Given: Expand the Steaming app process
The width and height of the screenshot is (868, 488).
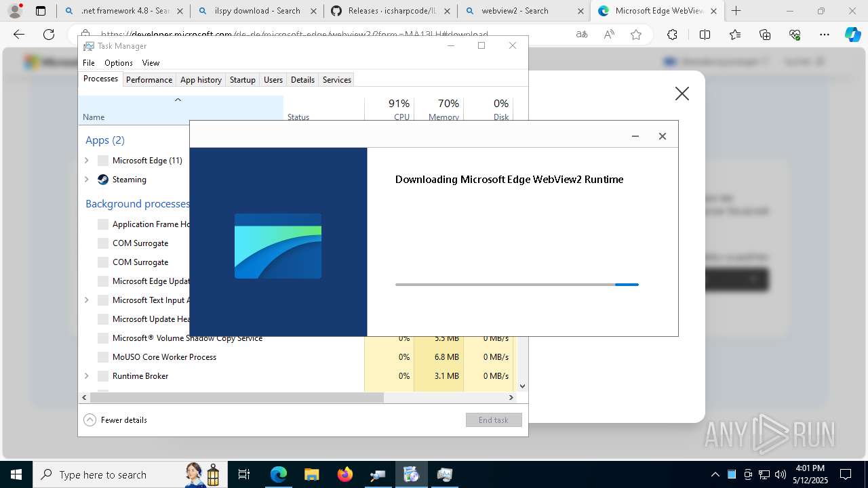Looking at the screenshot, I should tap(86, 180).
